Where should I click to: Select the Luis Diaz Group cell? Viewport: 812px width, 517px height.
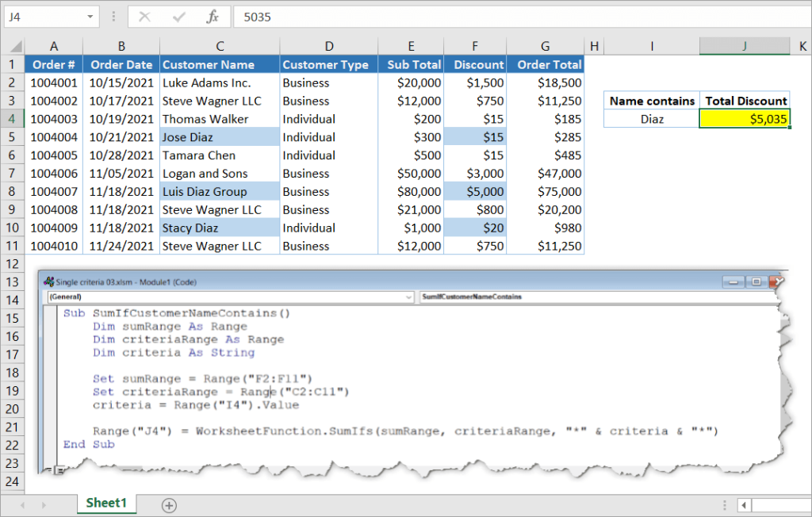(x=220, y=192)
